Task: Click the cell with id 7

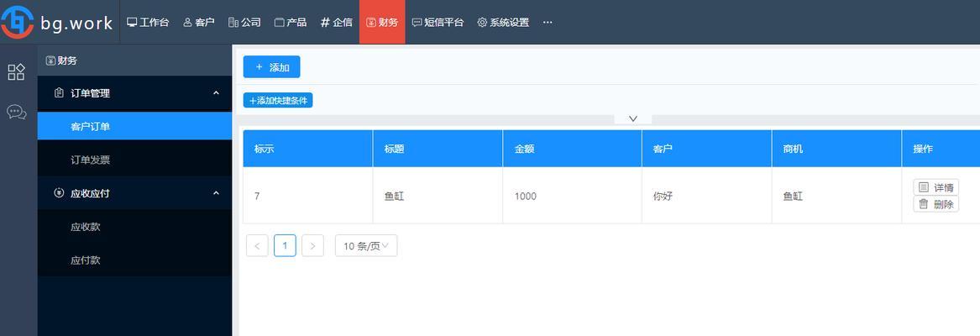Action: (307, 196)
